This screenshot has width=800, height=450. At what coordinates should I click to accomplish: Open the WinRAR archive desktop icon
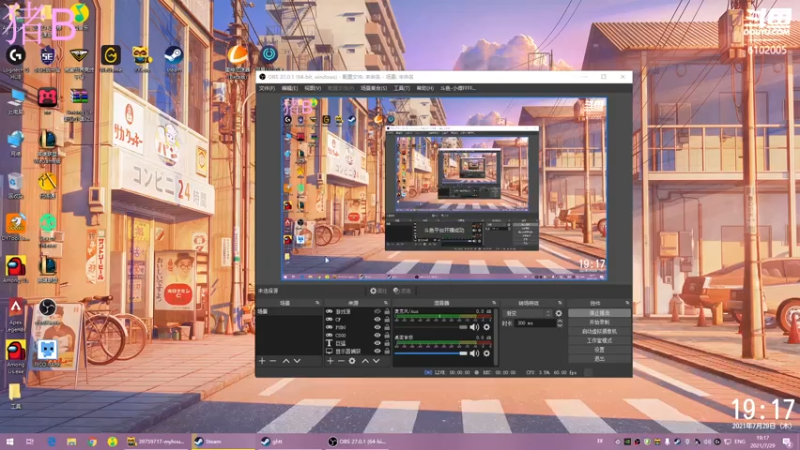pyautogui.click(x=79, y=105)
